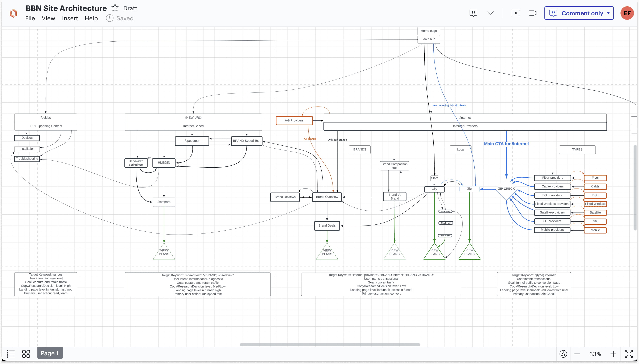639x364 pixels.
Task: Start presentation mode with play icon
Action: coord(516,13)
